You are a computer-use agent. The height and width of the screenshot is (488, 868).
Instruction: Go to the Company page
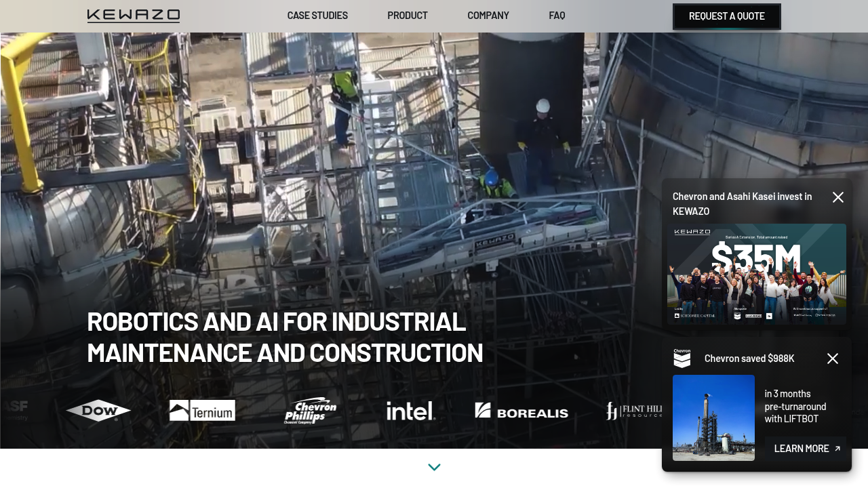click(488, 16)
